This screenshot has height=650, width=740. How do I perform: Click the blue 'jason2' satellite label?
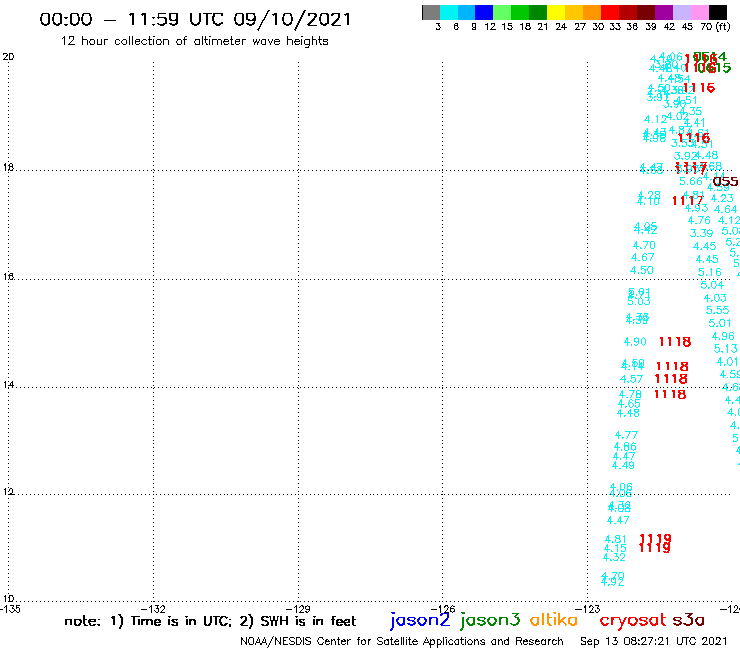[420, 620]
